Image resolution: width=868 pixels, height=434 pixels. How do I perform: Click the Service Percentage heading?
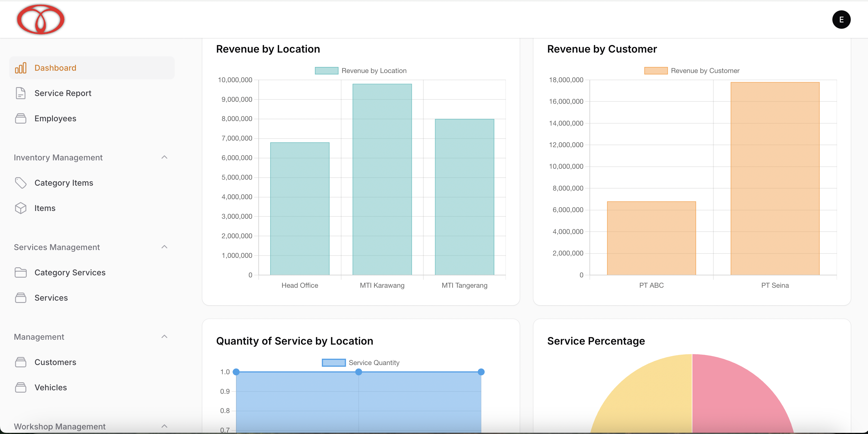coord(596,341)
